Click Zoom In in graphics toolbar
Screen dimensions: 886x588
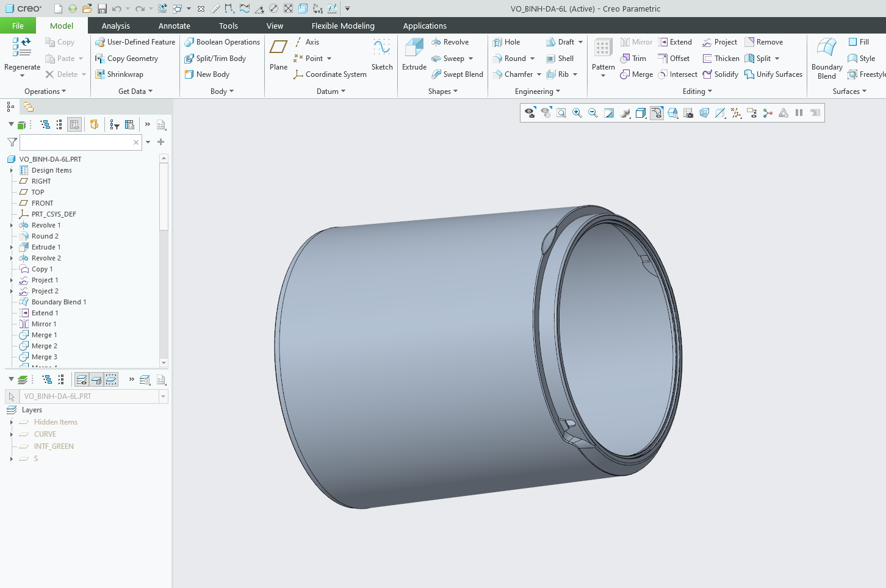pyautogui.click(x=577, y=113)
